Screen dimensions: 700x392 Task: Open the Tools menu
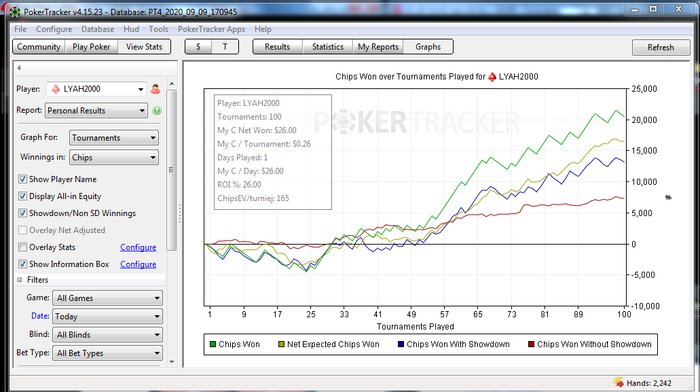click(158, 29)
